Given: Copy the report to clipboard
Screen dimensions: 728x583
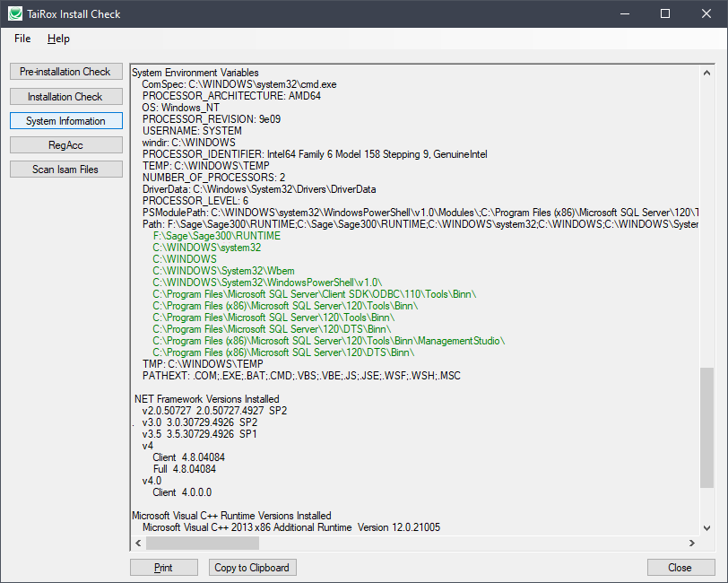Looking at the screenshot, I should pos(252,568).
